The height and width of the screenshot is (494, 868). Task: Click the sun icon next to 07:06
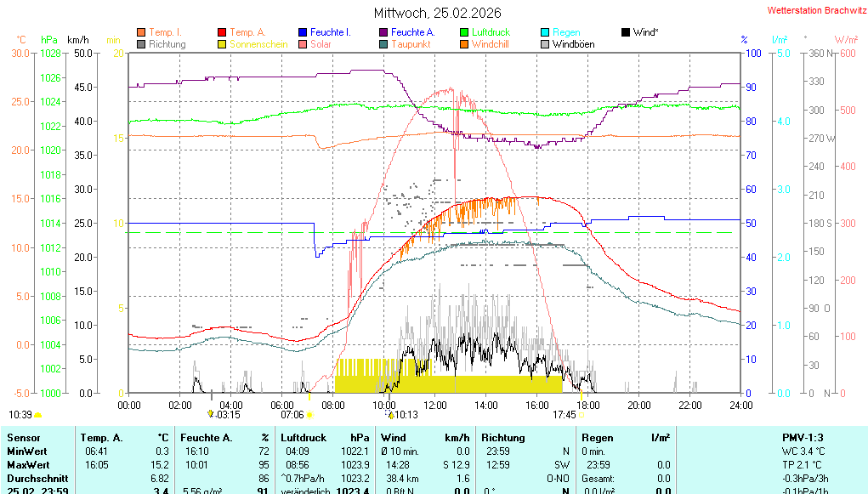click(309, 415)
